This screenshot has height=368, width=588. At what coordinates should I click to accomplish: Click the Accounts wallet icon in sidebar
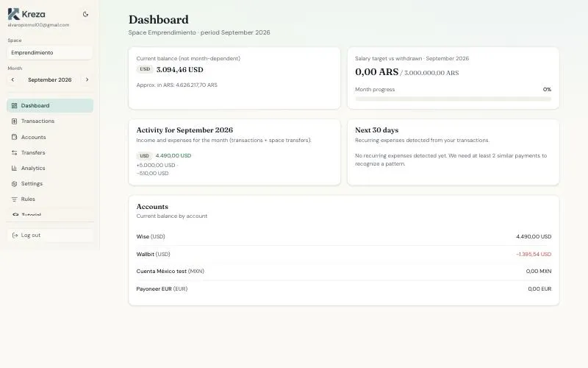coord(14,137)
